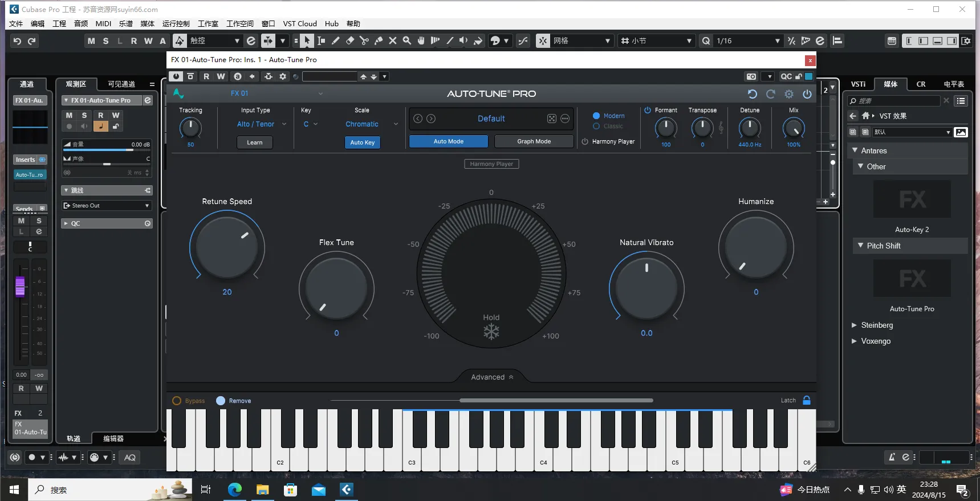Open preset more-options ellipsis icon
The height and width of the screenshot is (501, 980).
click(x=565, y=119)
